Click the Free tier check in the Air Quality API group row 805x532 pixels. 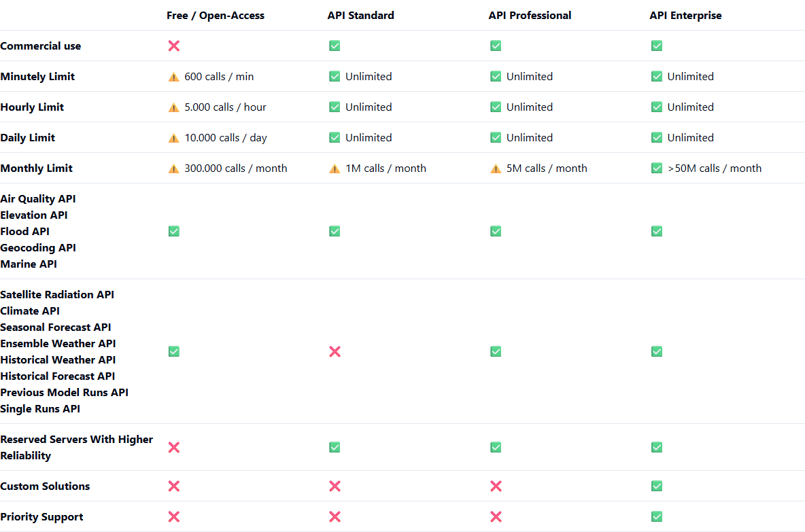(x=174, y=232)
